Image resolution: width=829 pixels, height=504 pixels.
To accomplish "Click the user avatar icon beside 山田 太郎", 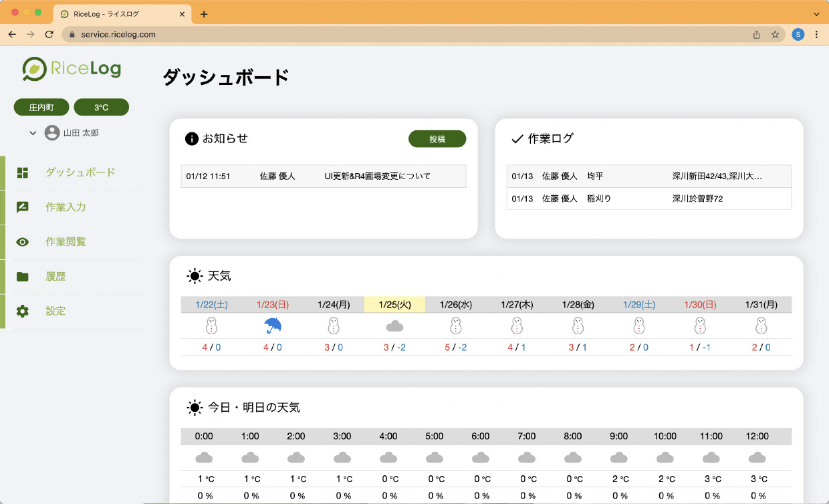I will (52, 133).
